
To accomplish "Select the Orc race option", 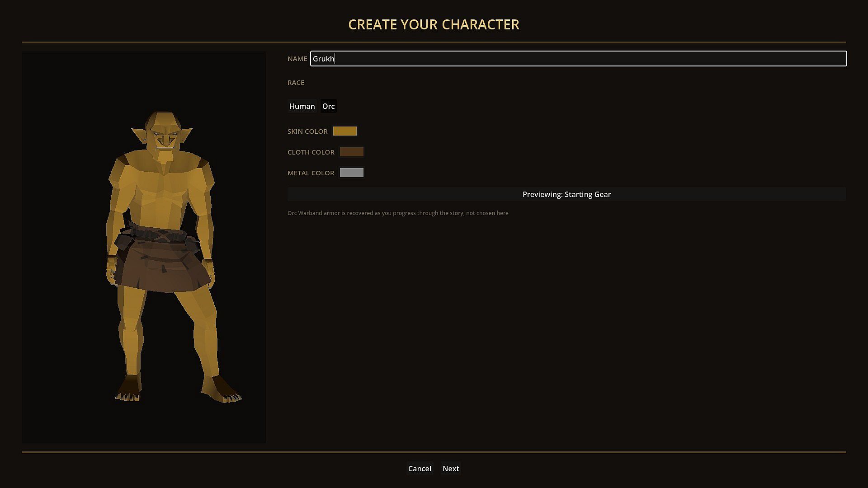I will (x=329, y=106).
